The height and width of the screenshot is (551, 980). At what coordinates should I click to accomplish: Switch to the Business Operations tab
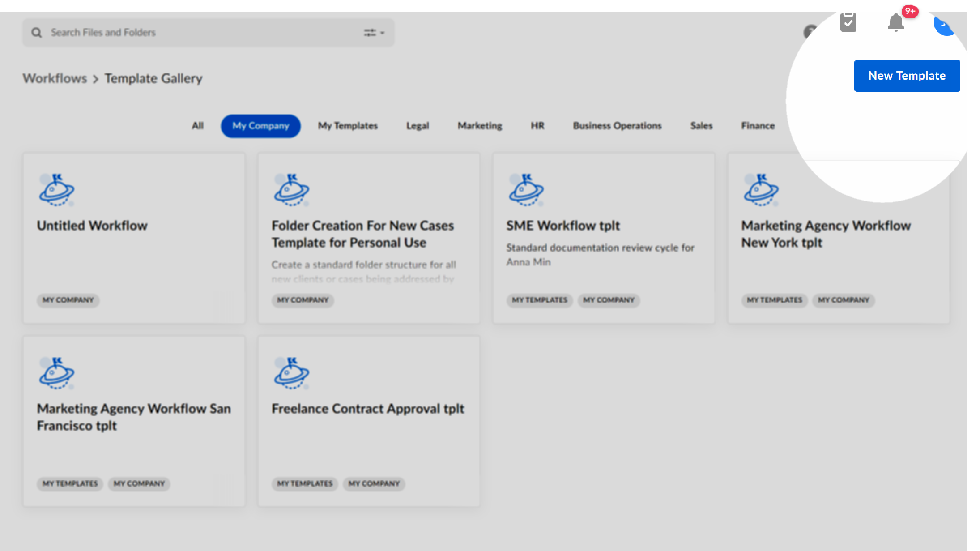coord(617,126)
